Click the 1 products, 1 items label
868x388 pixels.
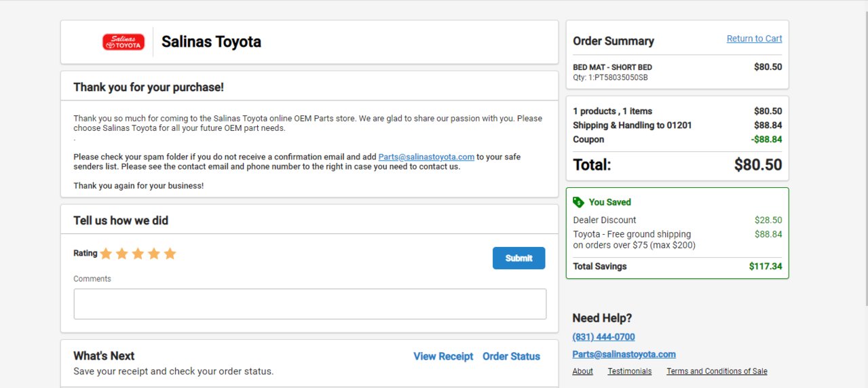612,111
